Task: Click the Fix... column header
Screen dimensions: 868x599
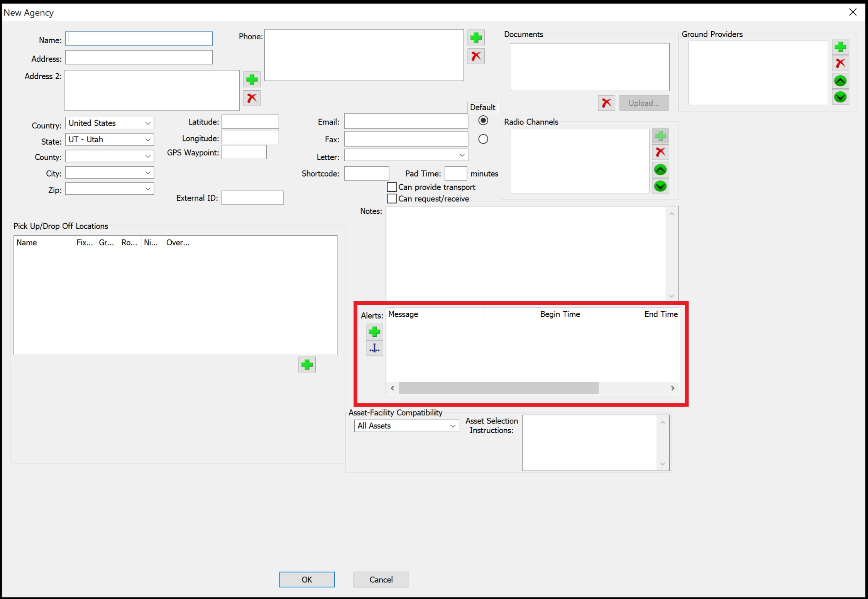Action: point(85,243)
